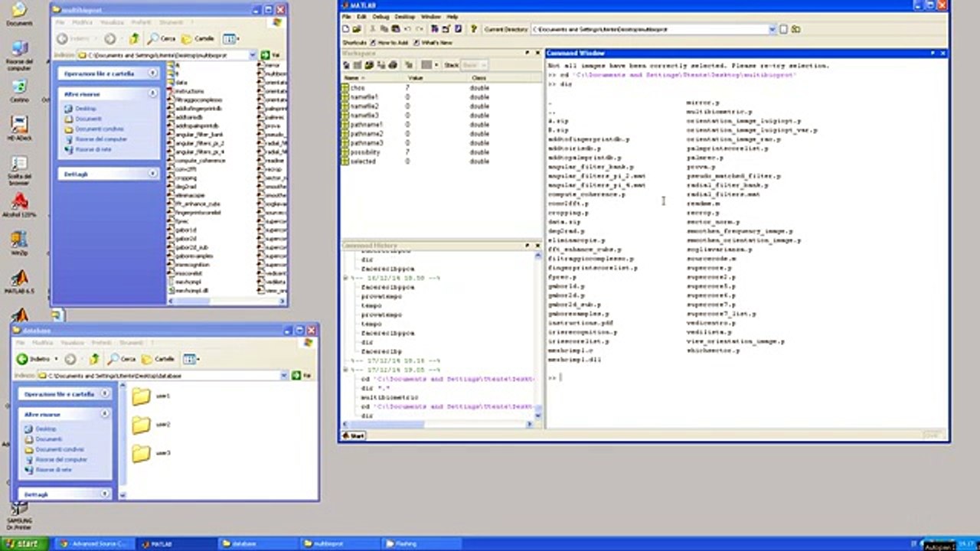This screenshot has width=980, height=551.
Task: Click Cerca search button in multibioprot window
Action: pyautogui.click(x=162, y=38)
